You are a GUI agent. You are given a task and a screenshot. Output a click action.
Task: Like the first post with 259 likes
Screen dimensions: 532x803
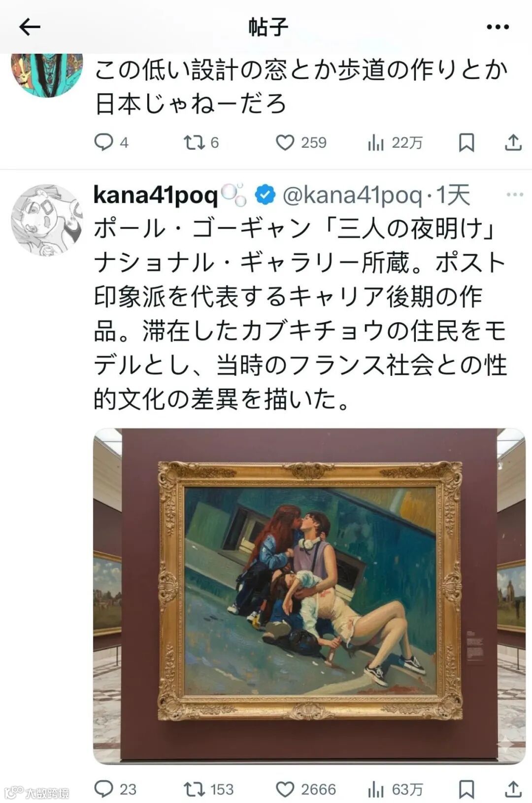tap(301, 143)
